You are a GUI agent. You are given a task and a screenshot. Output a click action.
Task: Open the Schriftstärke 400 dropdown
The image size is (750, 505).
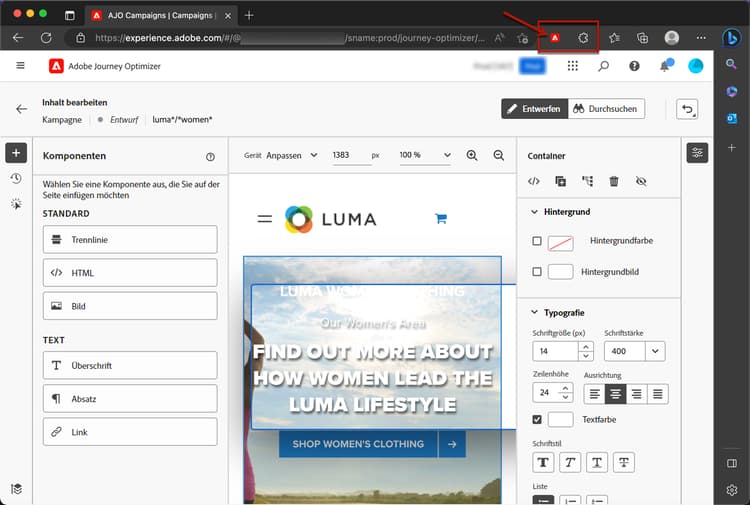[x=654, y=351]
